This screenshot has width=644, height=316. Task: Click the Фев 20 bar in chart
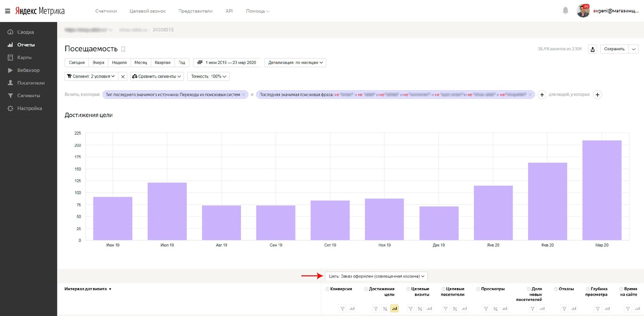[x=548, y=202]
